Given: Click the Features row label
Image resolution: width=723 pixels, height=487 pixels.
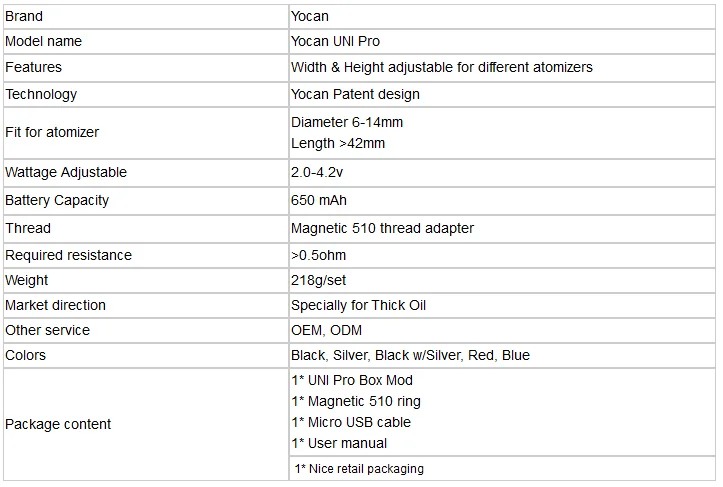Looking at the screenshot, I should (x=34, y=67).
